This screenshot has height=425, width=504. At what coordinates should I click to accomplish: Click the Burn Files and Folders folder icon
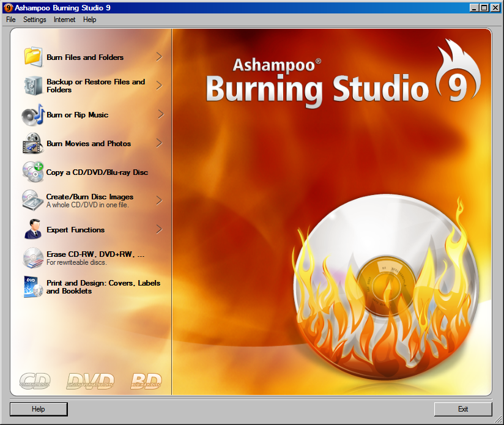[33, 57]
